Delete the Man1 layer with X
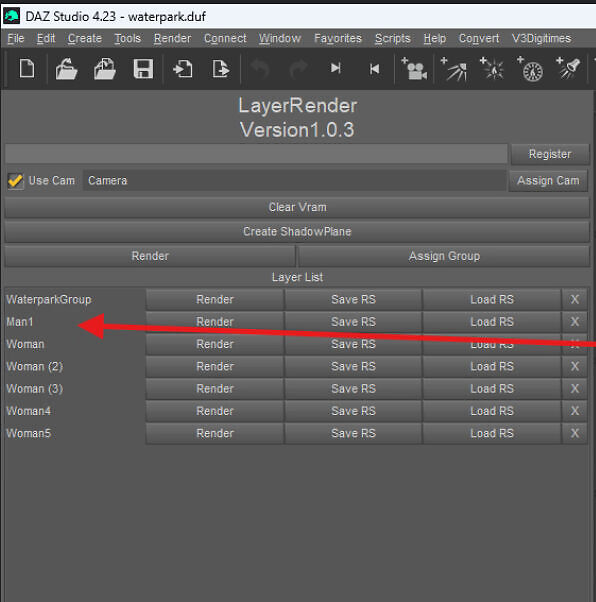Screen dimensions: 596x602 (574, 322)
